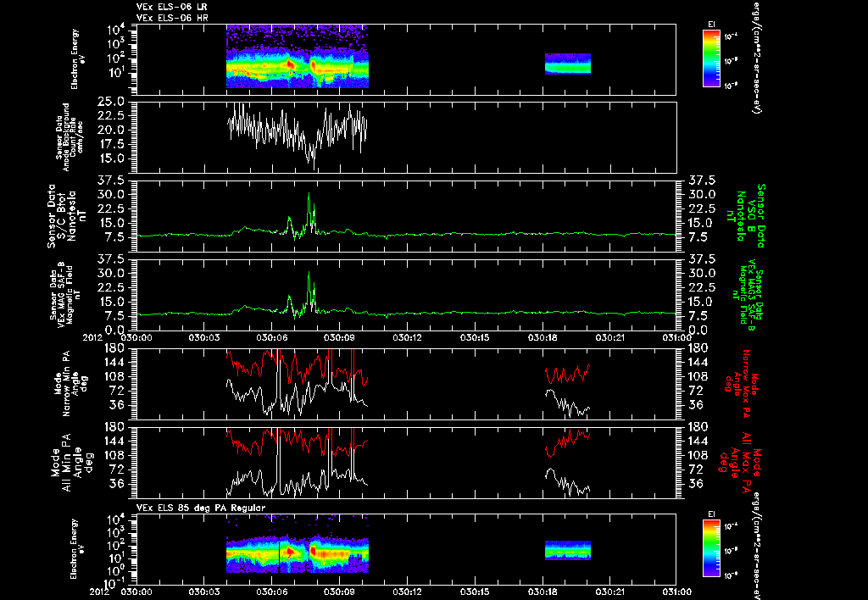868x600 pixels.
Task: Select the bottom EI color scale bar
Action: pos(711,548)
